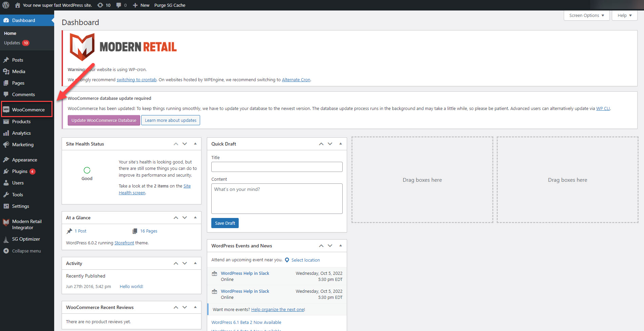The image size is (644, 331).
Task: Follow the switching to crontab link
Action: click(x=136, y=80)
